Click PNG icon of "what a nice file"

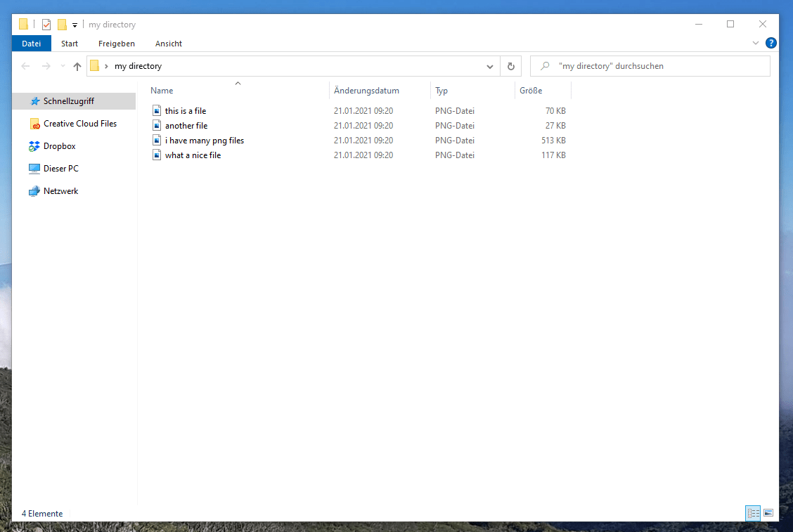157,155
